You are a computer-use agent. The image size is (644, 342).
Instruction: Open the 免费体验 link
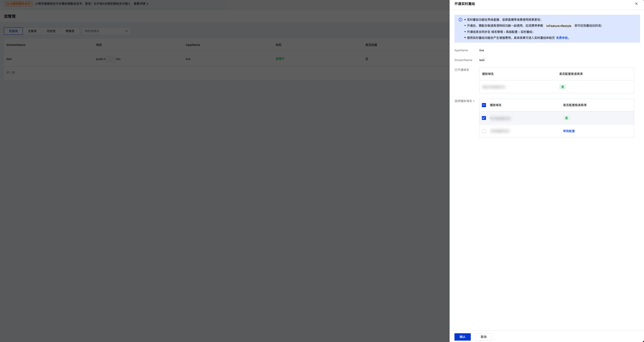coord(562,38)
